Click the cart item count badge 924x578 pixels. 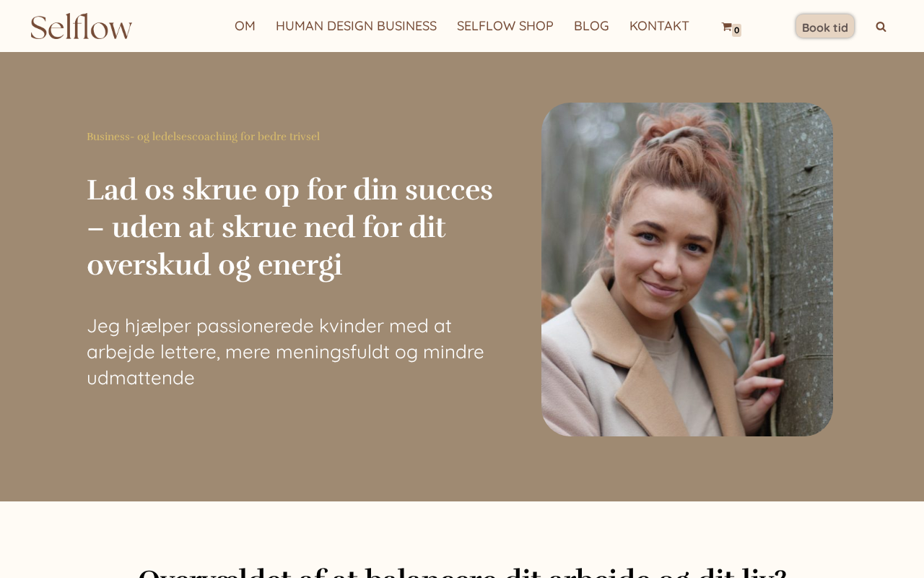point(736,30)
